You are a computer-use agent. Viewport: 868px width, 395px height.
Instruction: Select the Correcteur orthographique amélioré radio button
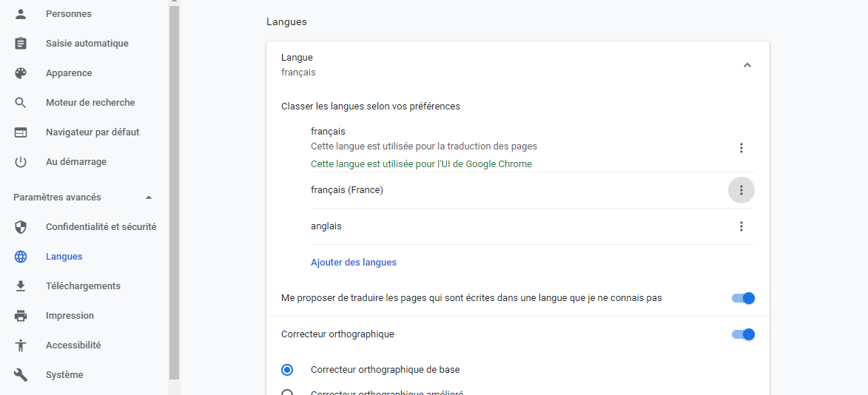point(287,392)
